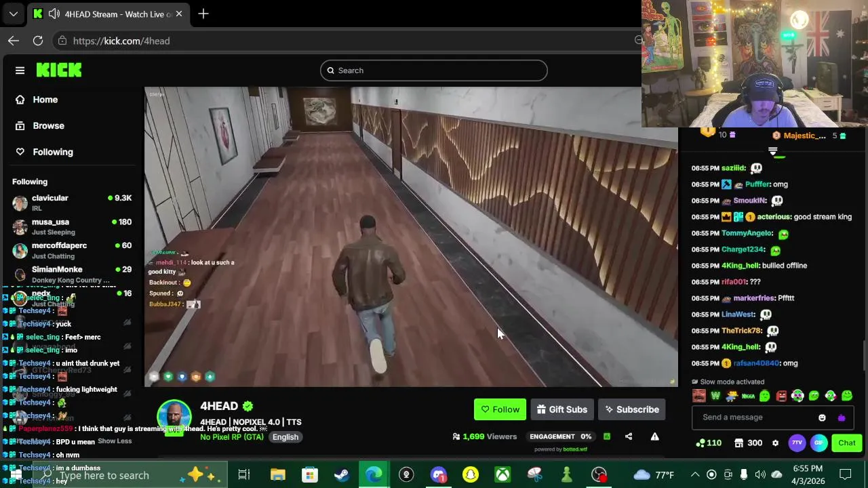Mute the 4HEAD Stream tab audio
Screen dimensions: 868x488
pos(54,14)
